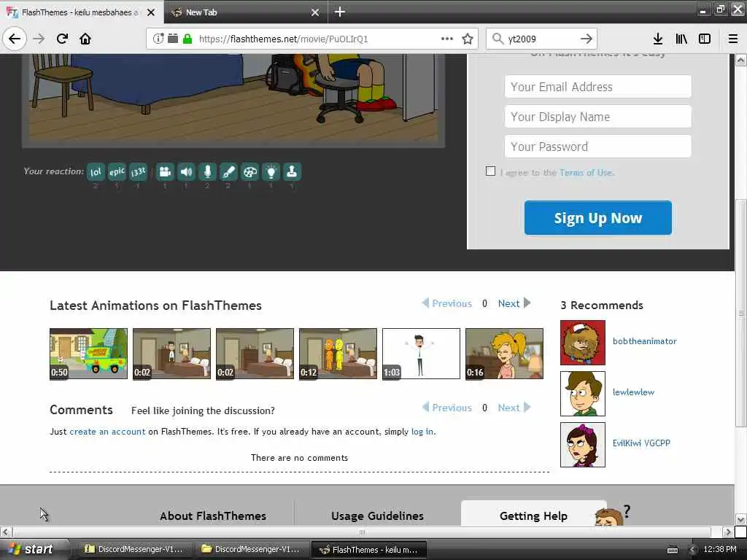Click the browser forward arrow
This screenshot has height=560, width=747.
[39, 39]
